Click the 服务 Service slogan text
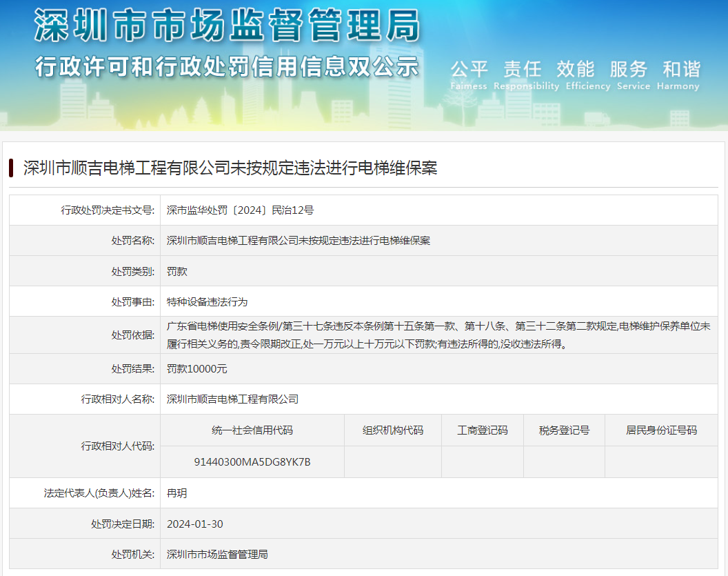Viewport: 728px width, 576px height. click(634, 75)
